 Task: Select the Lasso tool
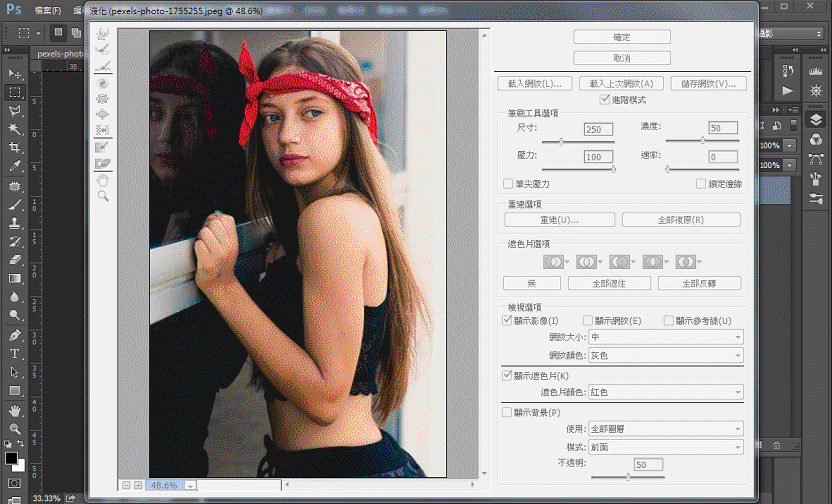(15, 111)
